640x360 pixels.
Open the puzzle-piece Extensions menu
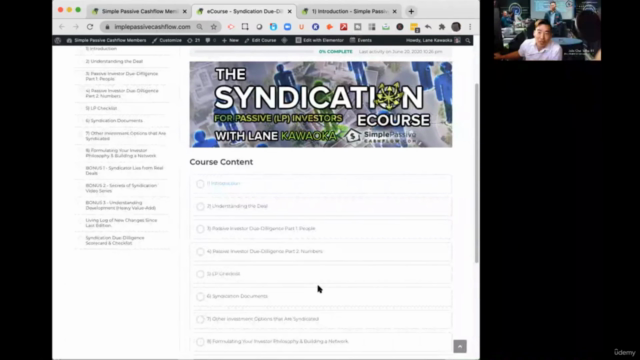(x=442, y=27)
